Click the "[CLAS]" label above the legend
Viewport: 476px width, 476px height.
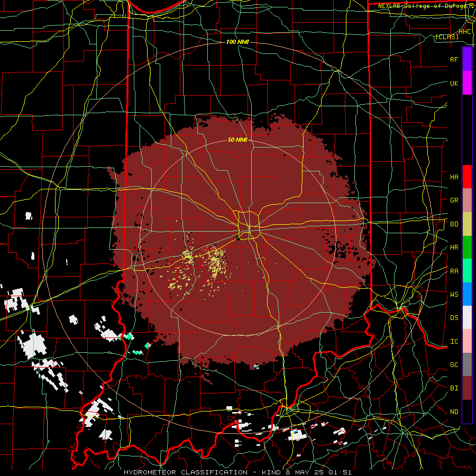(447, 37)
